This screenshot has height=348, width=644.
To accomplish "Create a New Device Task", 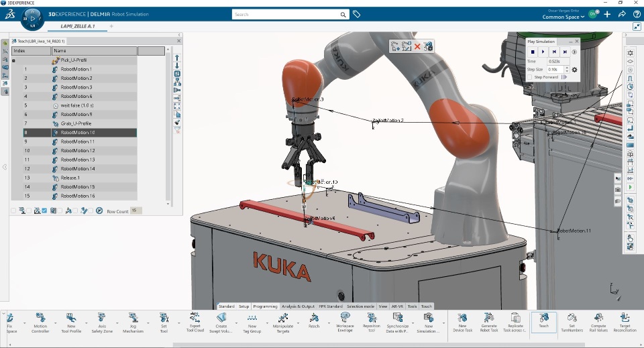I will 462,323.
